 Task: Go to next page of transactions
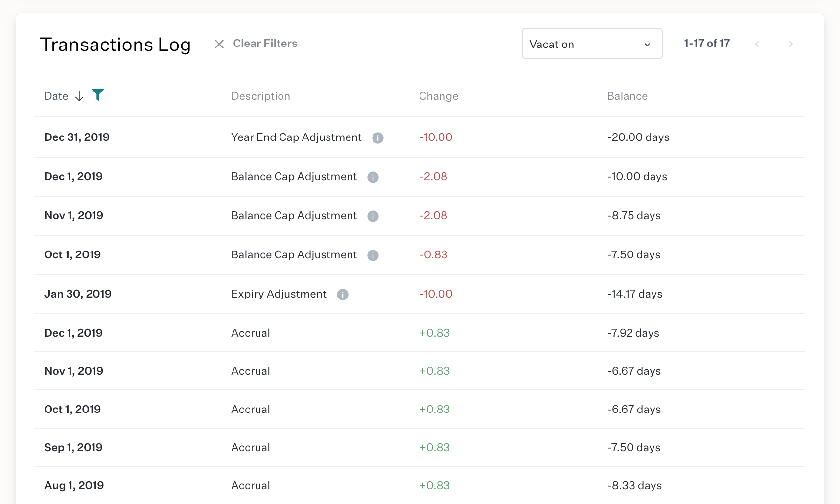790,44
